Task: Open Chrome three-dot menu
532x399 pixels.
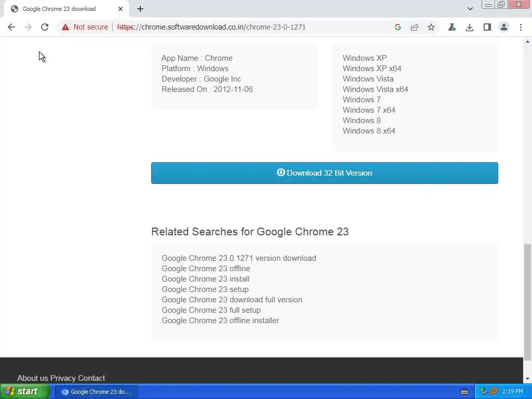Action: point(521,27)
